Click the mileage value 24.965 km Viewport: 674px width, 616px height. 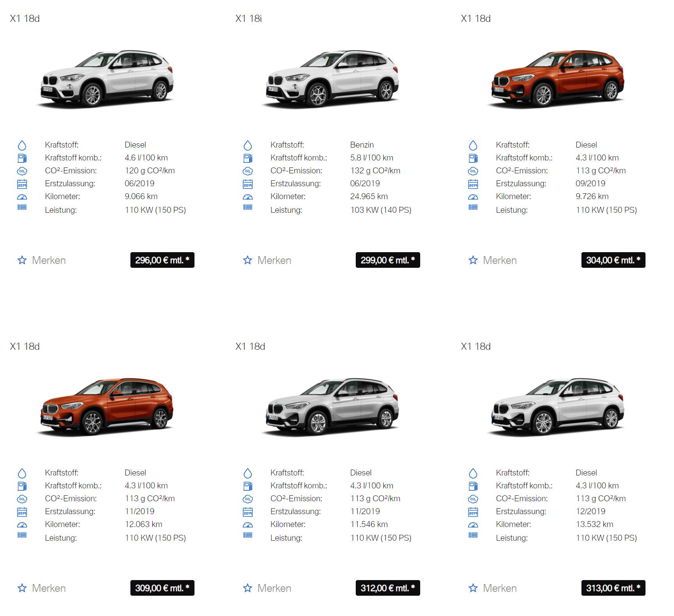[369, 196]
